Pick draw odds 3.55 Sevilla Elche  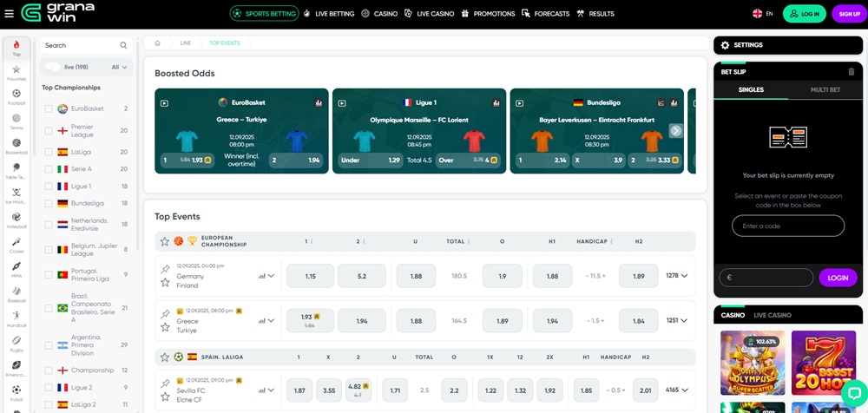pyautogui.click(x=329, y=390)
